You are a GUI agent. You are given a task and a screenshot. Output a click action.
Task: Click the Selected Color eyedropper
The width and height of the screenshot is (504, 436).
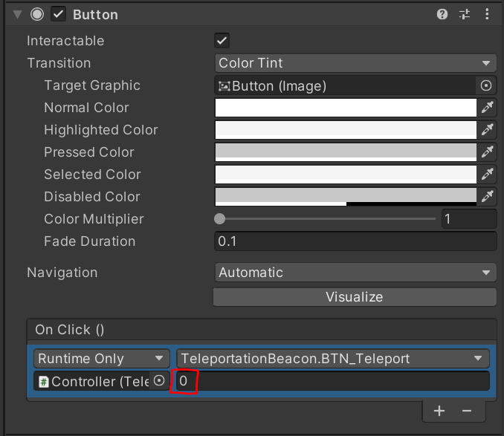487,175
